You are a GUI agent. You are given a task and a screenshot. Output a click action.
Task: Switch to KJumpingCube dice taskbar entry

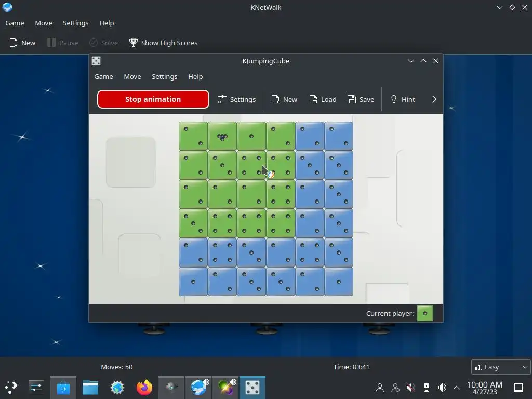pyautogui.click(x=252, y=387)
